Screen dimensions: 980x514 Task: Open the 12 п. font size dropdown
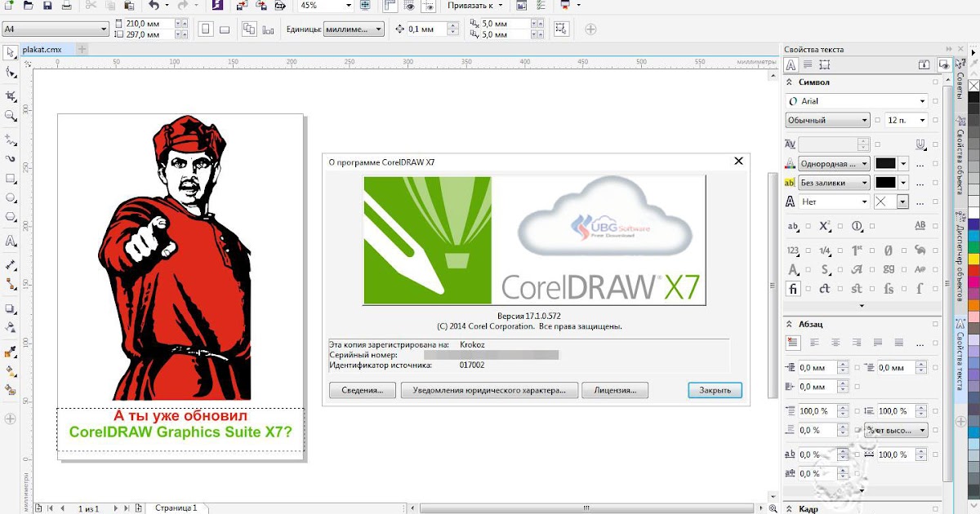click(x=923, y=120)
